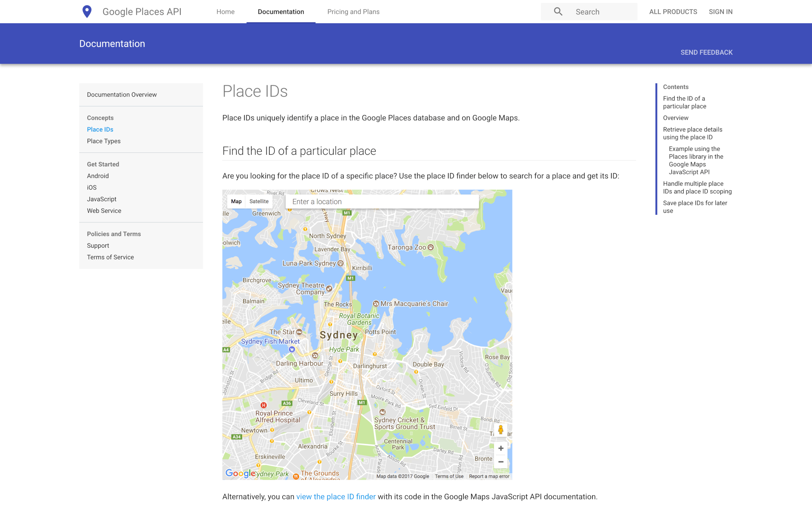Click map Terms of Use link
The width and height of the screenshot is (812, 508).
tap(449, 476)
